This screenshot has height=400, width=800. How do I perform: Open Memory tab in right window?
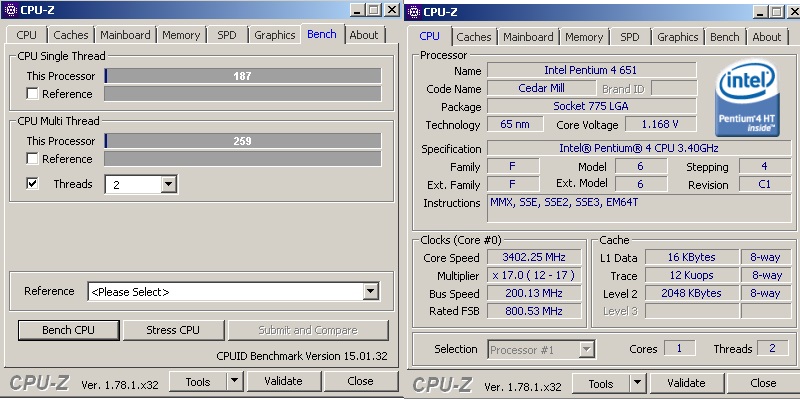tap(584, 37)
